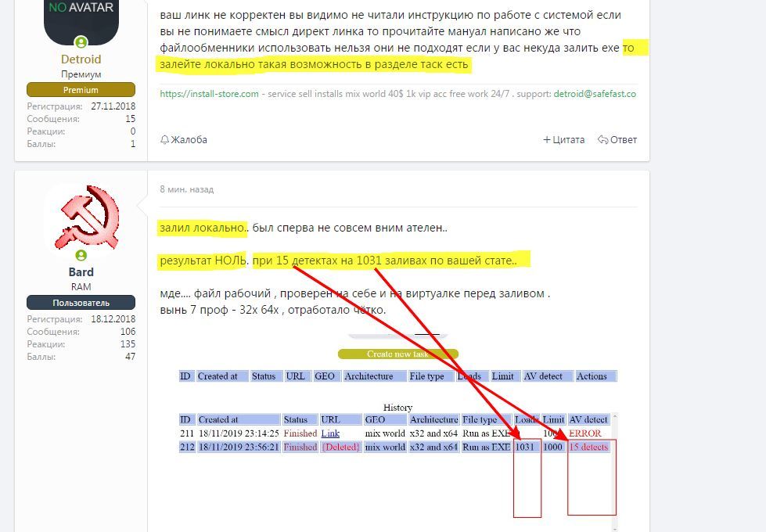Viewport: 766px width, 532px height.
Task: Open the install-store.com link in the signature
Action: [209, 94]
